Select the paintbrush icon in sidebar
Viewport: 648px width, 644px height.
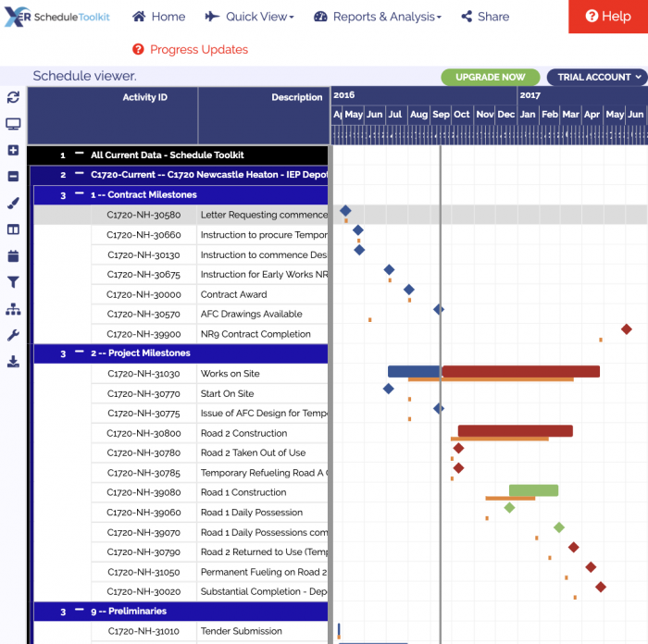pos(13,204)
